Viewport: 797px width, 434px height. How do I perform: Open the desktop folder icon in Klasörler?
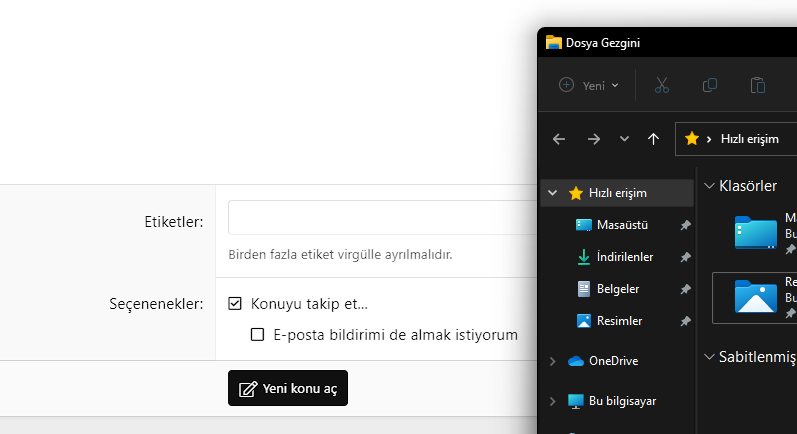pyautogui.click(x=755, y=232)
